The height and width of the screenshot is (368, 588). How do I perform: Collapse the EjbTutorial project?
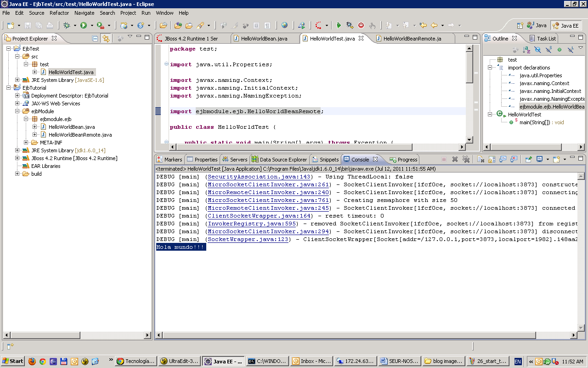8,87
